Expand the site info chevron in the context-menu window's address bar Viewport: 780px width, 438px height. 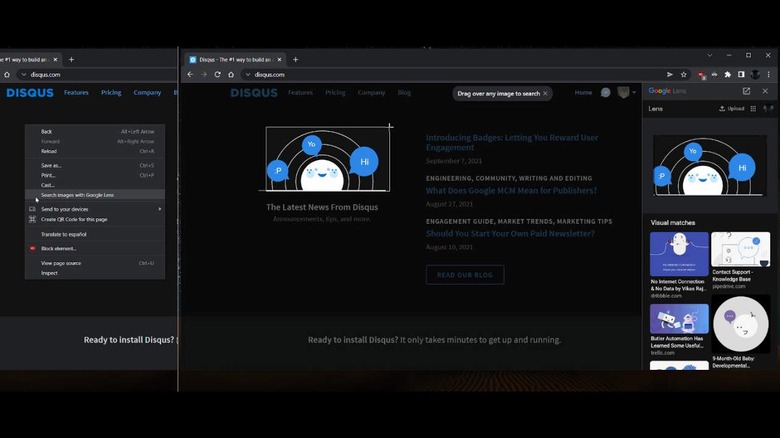(23, 74)
